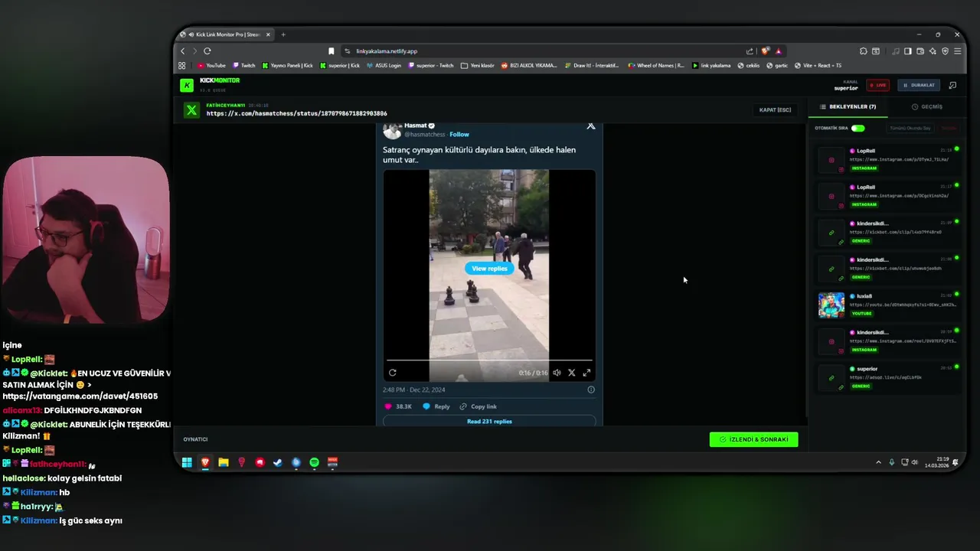Viewport: 980px width, 551px height.
Task: Open garlic bookmark
Action: coord(777,66)
